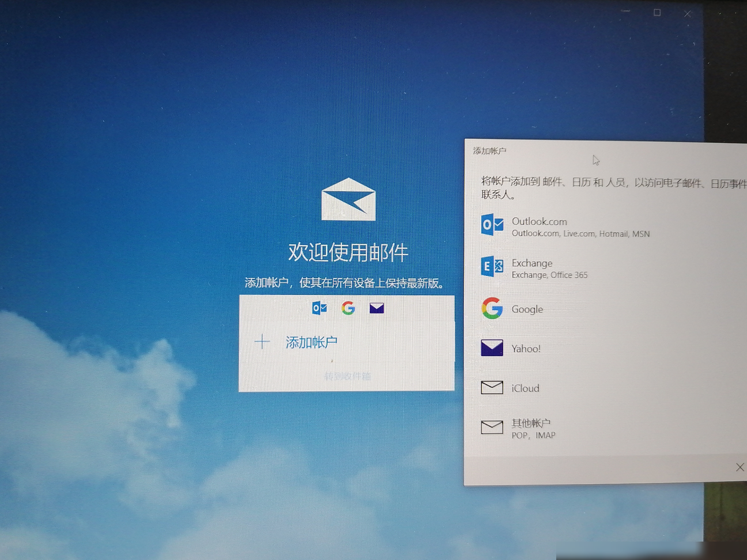Screen dimensions: 747x560
Task: Open the 其他帐户 POP, IMAP envelope icon
Action: coord(492,427)
